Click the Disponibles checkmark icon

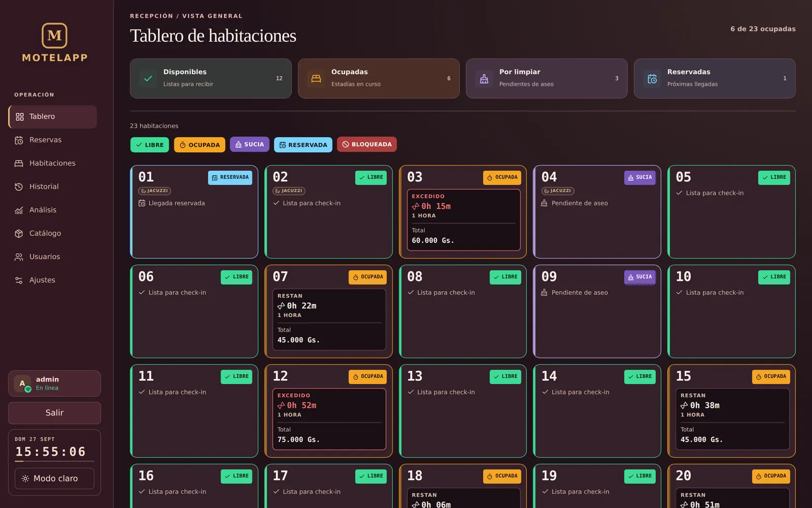point(148,79)
